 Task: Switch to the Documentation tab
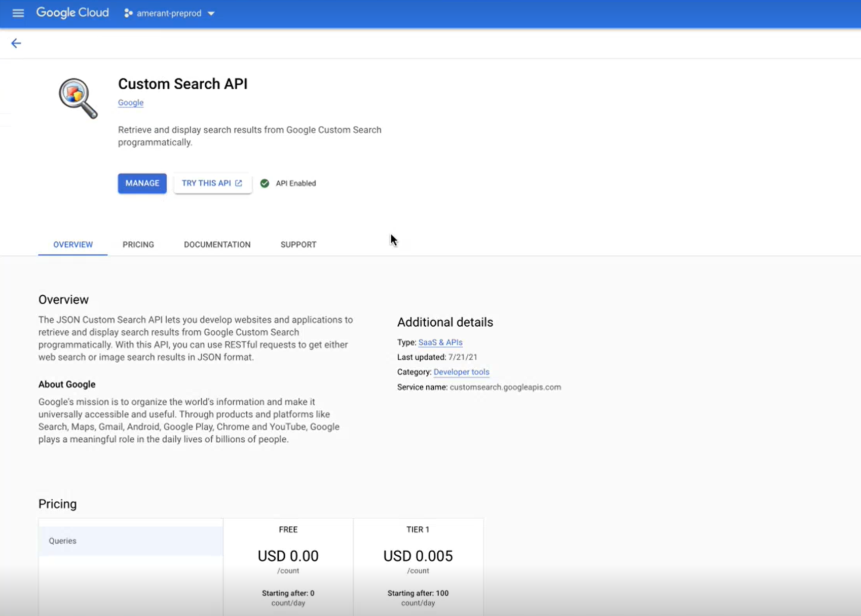click(x=217, y=245)
